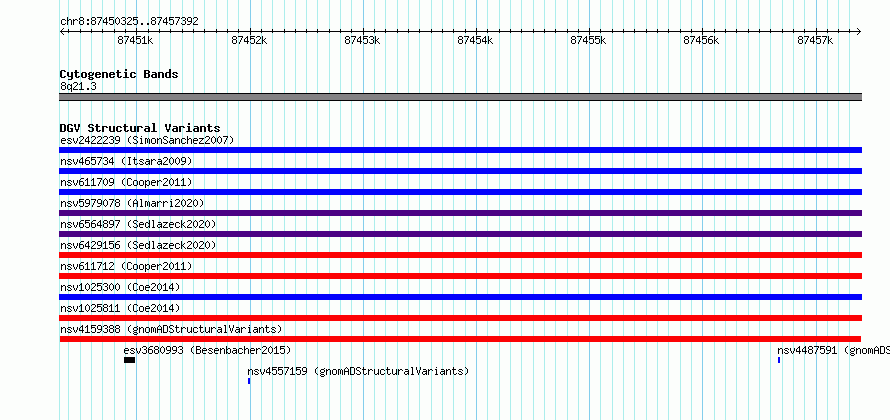Click the gray 8q21.3 cytogenetic band
The image size is (890, 420).
(x=460, y=97)
